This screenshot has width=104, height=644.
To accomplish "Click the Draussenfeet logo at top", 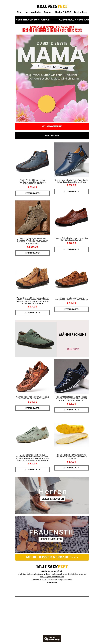I will pyautogui.click(x=52, y=6).
